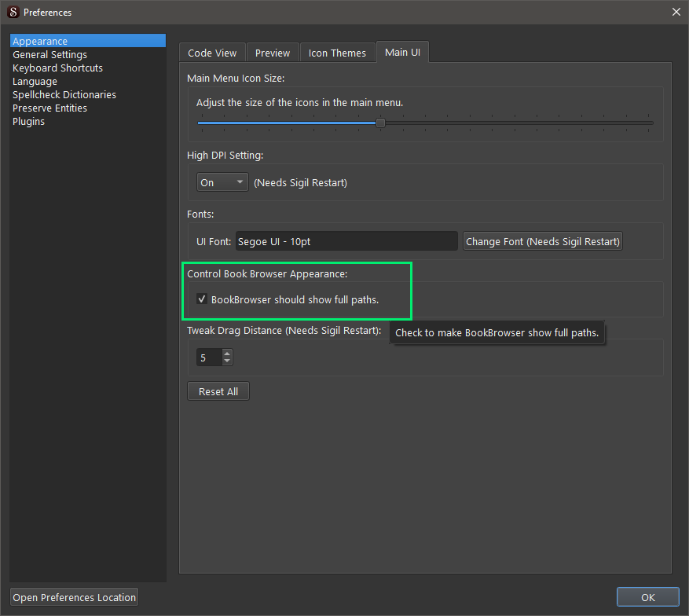
Task: Click the 'Main Menu Icon Size:' label
Action: point(236,79)
